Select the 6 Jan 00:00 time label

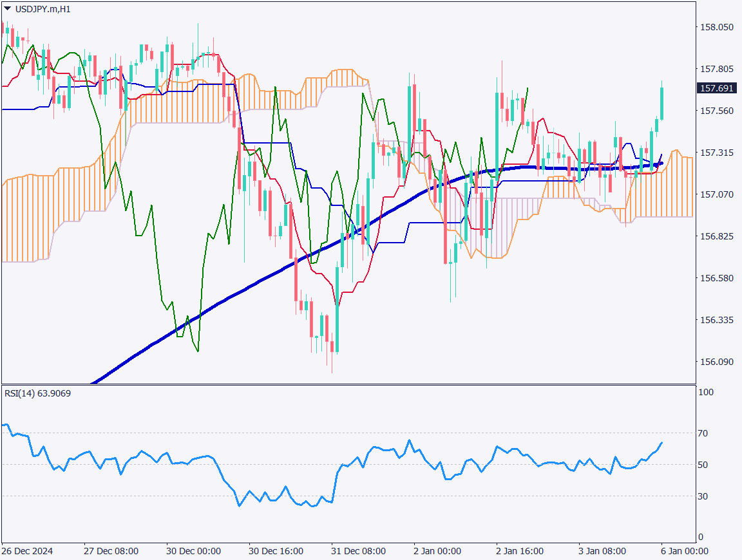(685, 552)
